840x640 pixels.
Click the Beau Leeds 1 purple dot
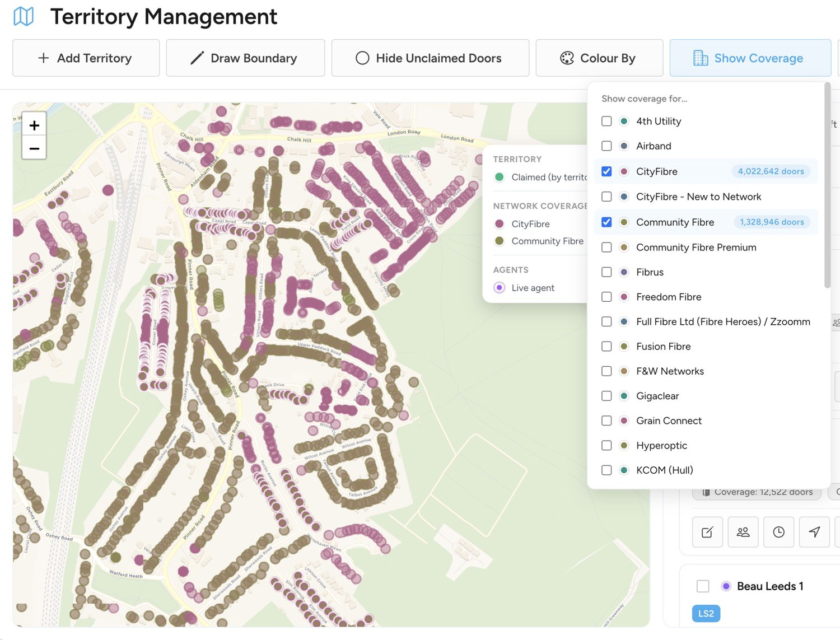[x=726, y=586]
